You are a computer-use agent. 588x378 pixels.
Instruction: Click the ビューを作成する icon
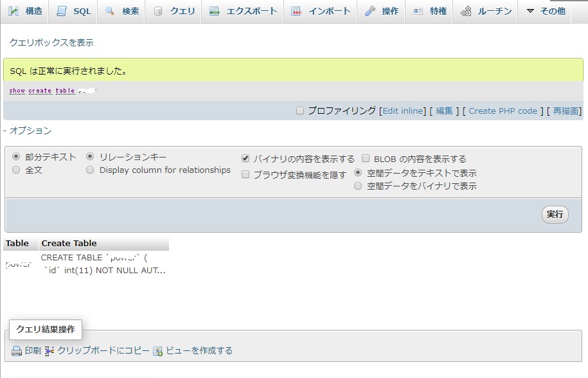(x=158, y=351)
